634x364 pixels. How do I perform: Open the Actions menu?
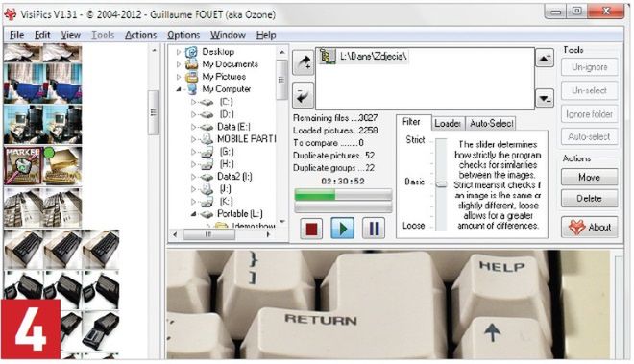tap(140, 36)
